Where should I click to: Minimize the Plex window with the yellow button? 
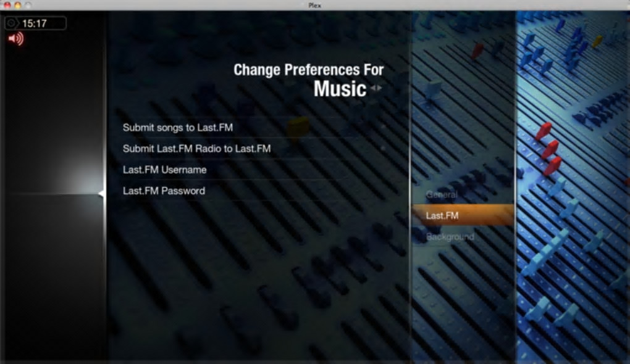pyautogui.click(x=18, y=5)
